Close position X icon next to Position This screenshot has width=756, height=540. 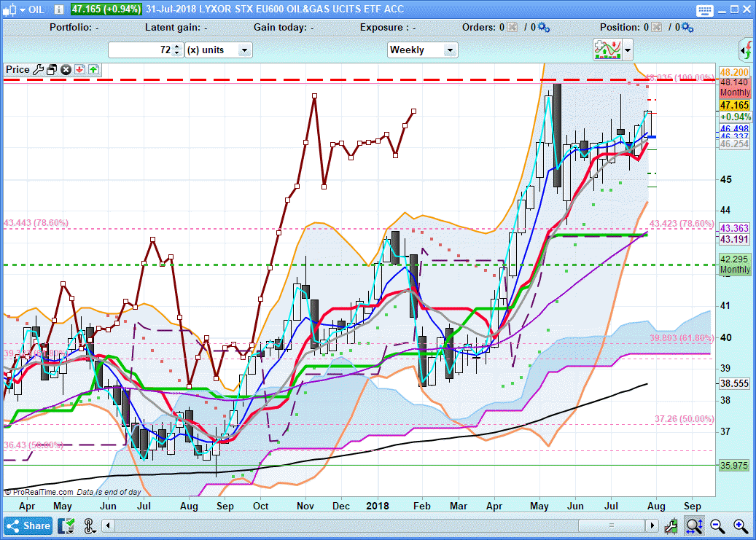pos(657,28)
